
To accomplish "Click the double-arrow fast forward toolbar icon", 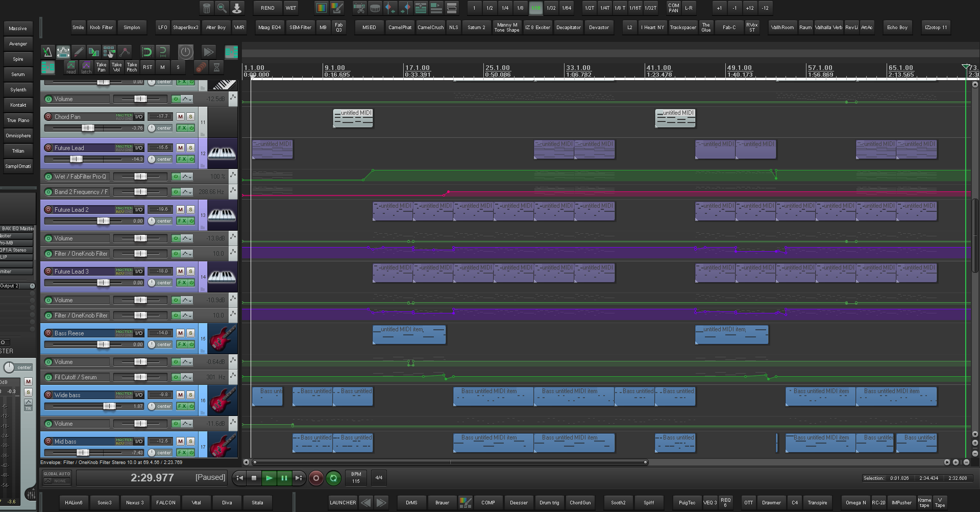I will [x=208, y=52].
